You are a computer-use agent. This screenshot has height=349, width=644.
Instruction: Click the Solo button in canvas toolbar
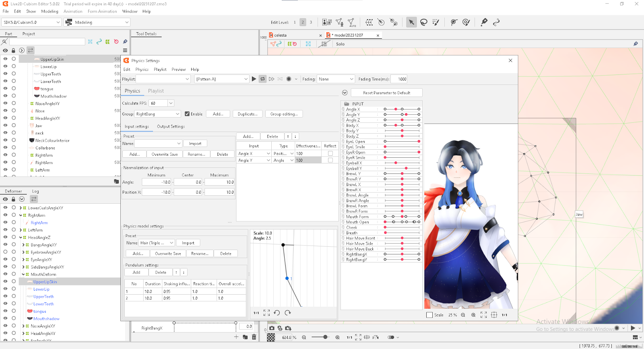point(340,44)
